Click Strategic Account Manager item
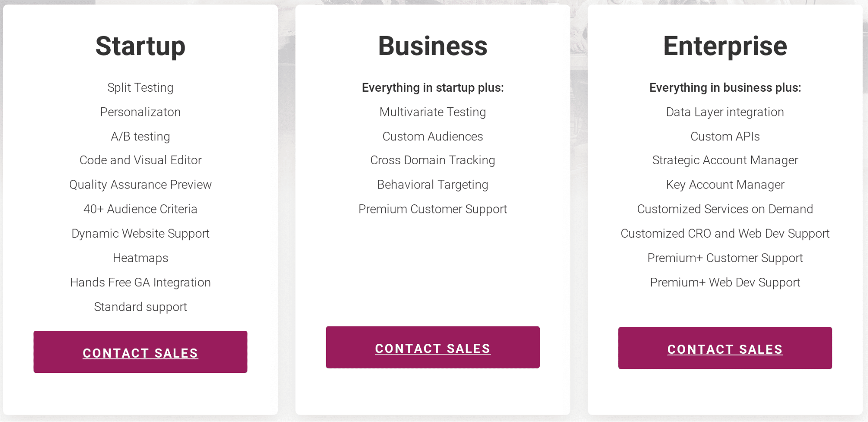The image size is (868, 422). click(x=725, y=160)
